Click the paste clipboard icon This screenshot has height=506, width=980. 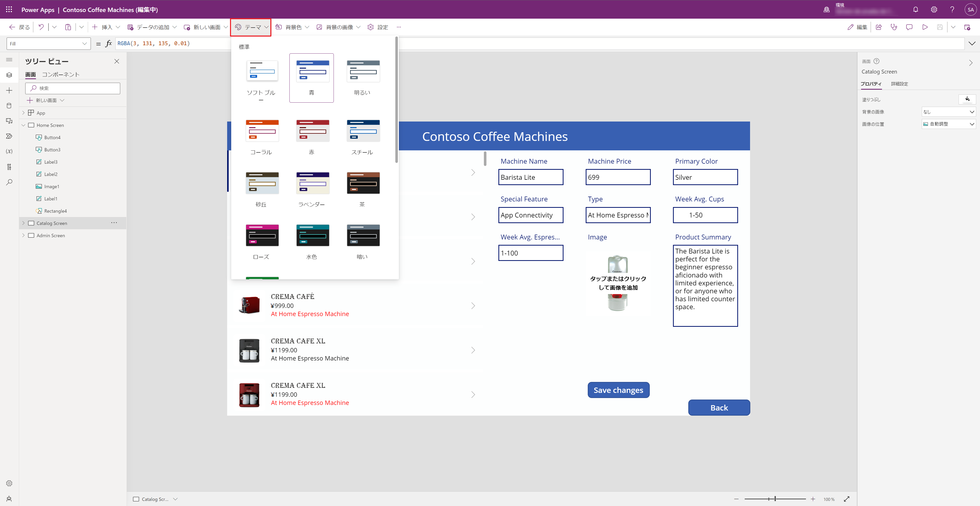tap(68, 27)
